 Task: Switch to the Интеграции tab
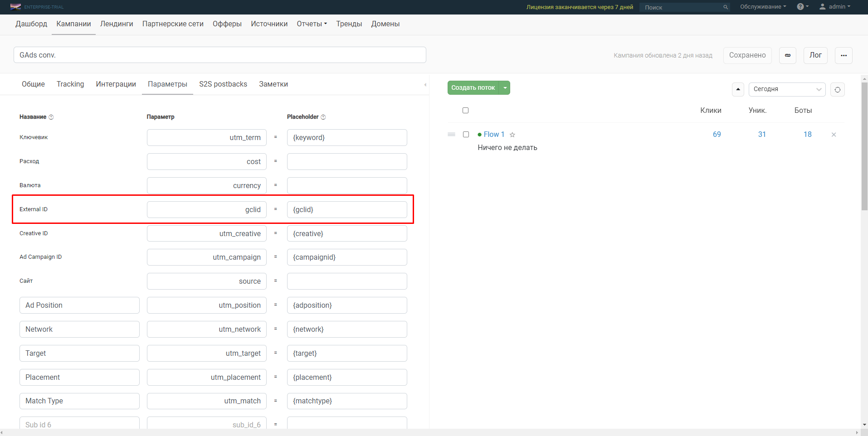point(116,84)
